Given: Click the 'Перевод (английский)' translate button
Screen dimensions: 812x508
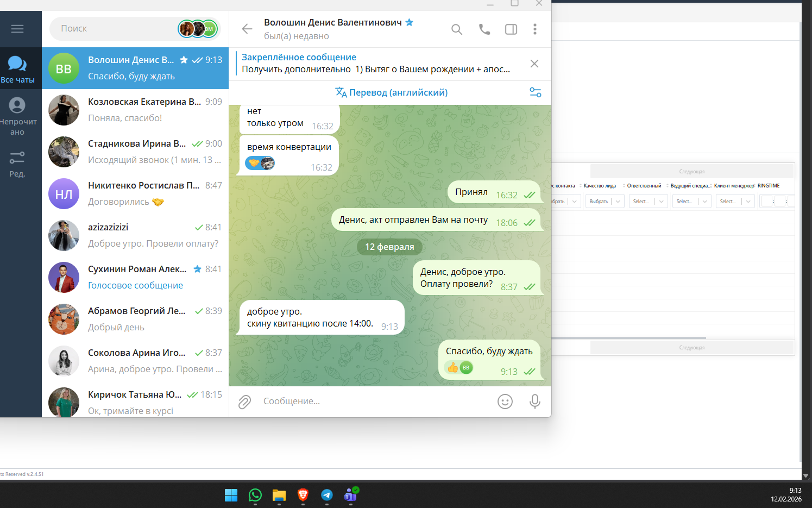Looking at the screenshot, I should (392, 92).
